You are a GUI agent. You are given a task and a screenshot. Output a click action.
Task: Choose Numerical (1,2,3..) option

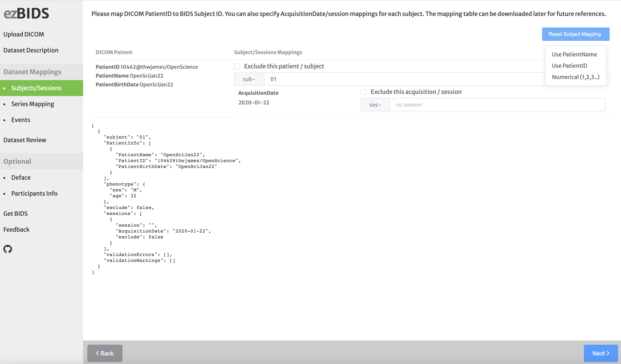575,77
